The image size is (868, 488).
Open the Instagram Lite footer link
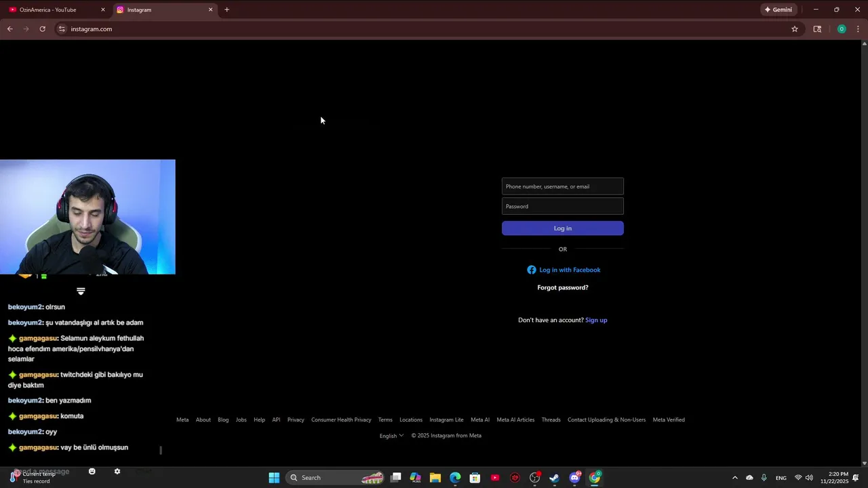446,420
